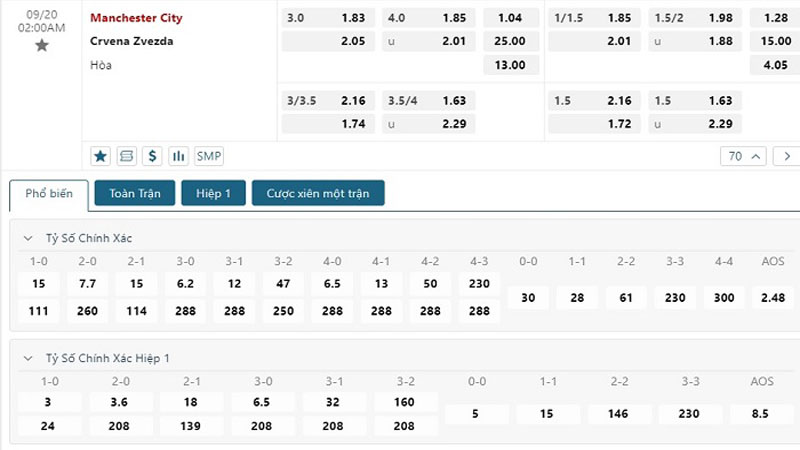Choose first half 0-0 odds 5
The height and width of the screenshot is (450, 800).
(x=476, y=414)
